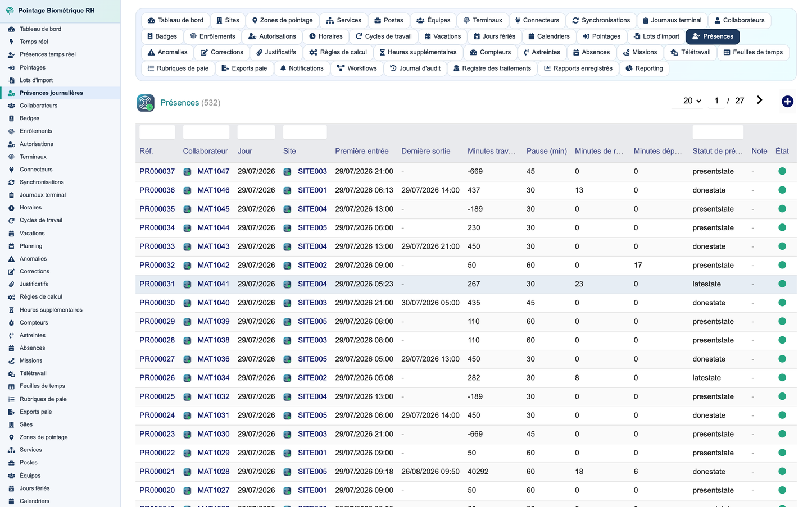Open record link PR000036
Image resolution: width=812 pixels, height=507 pixels.
[157, 190]
